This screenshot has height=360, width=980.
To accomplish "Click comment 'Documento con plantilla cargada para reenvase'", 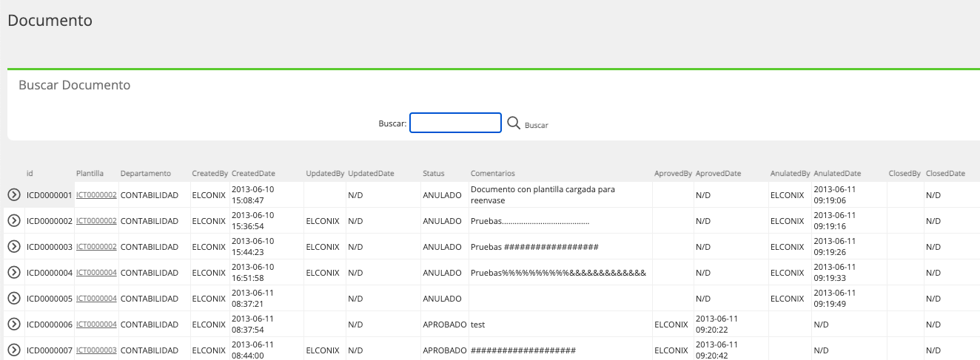I will tap(543, 195).
